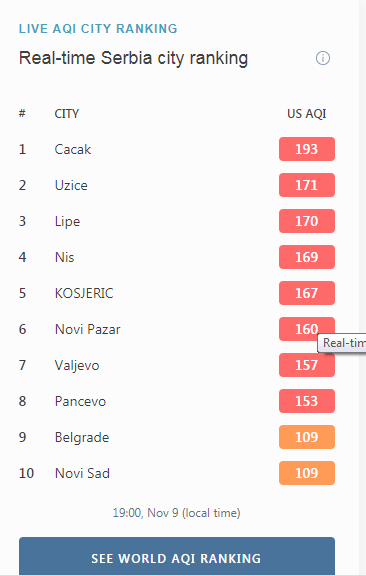Viewport: 366px width, 576px height.
Task: Select Lipe in the city ranking
Action: point(67,221)
